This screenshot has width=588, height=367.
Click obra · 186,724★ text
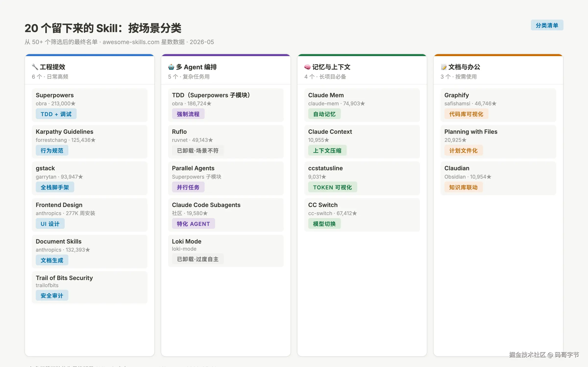(192, 103)
